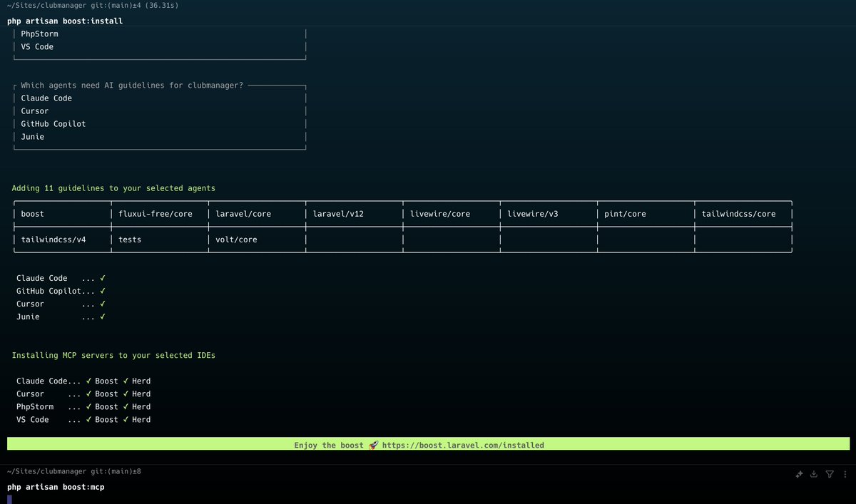
Task: Click PhpStorm in the IDE selection box
Action: pyautogui.click(x=40, y=34)
